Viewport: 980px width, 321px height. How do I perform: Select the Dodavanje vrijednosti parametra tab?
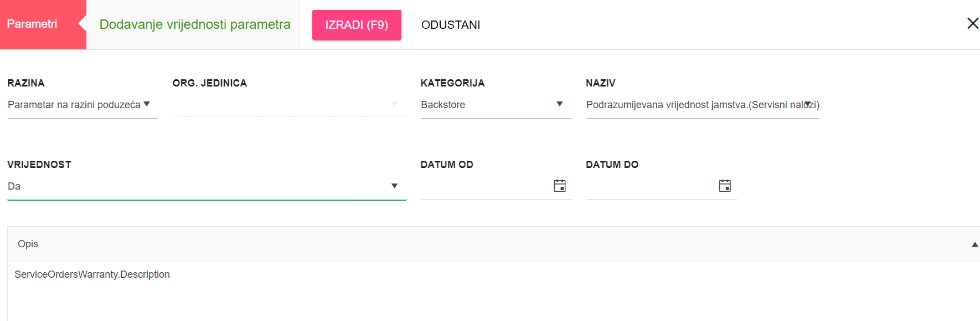click(x=195, y=24)
